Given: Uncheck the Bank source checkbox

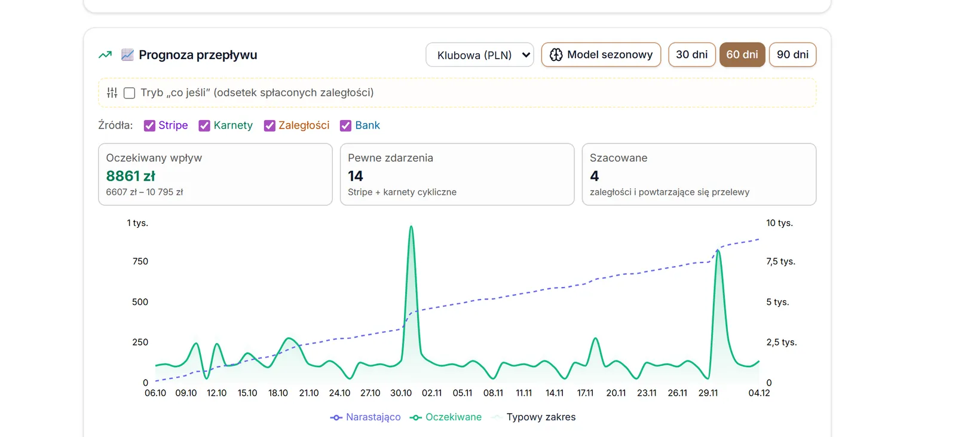Looking at the screenshot, I should pos(345,126).
